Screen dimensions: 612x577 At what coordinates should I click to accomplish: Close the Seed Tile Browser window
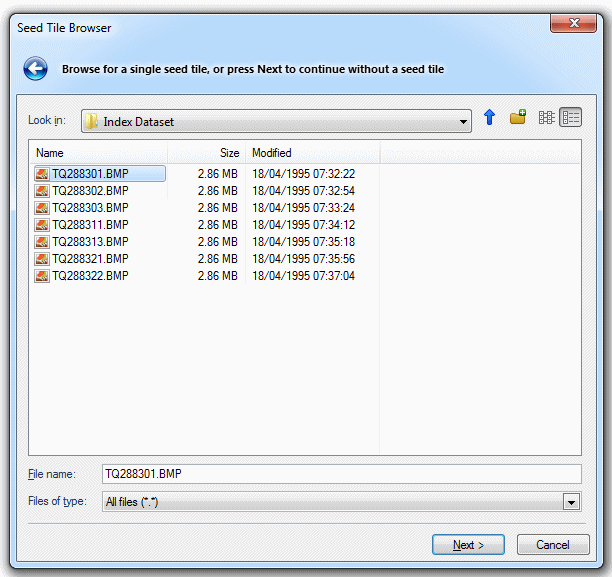[x=573, y=23]
